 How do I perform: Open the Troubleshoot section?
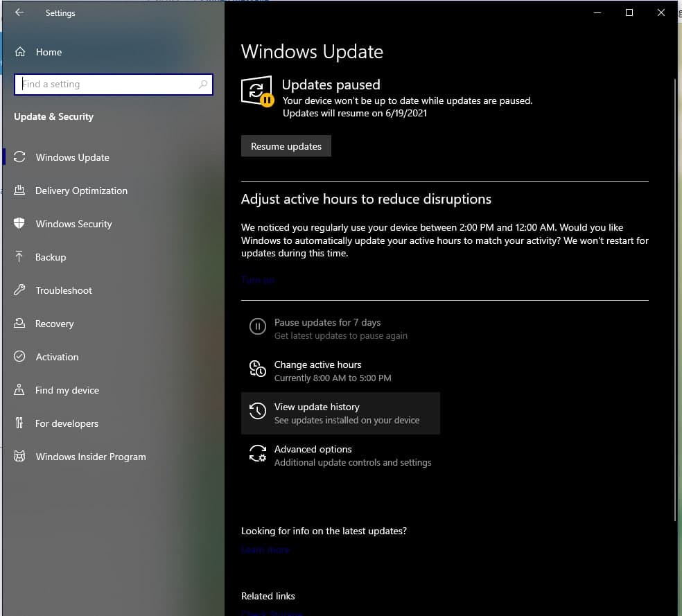pyautogui.click(x=64, y=290)
